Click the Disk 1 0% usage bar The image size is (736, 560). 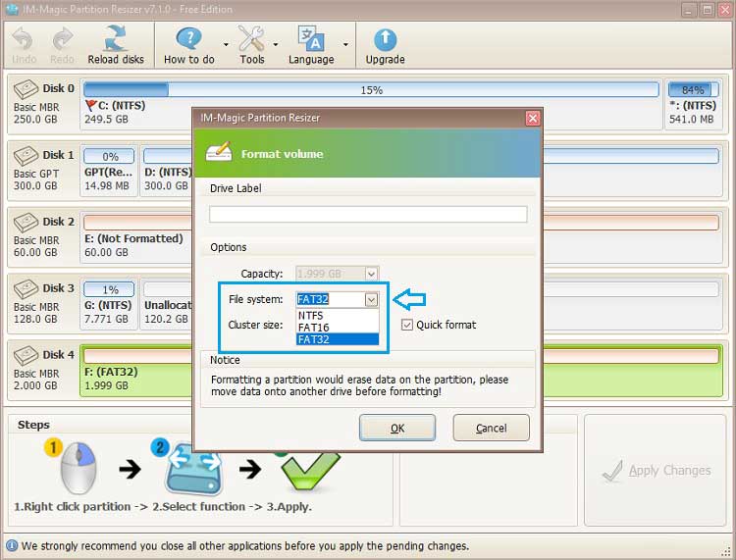pyautogui.click(x=109, y=156)
